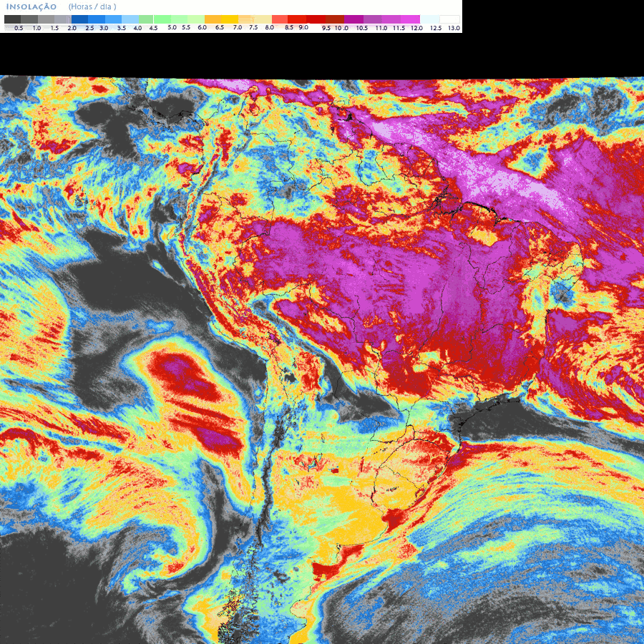Screen dimensions: 644x644
Task: Click the '9.5' legend value
Action: coord(326,28)
